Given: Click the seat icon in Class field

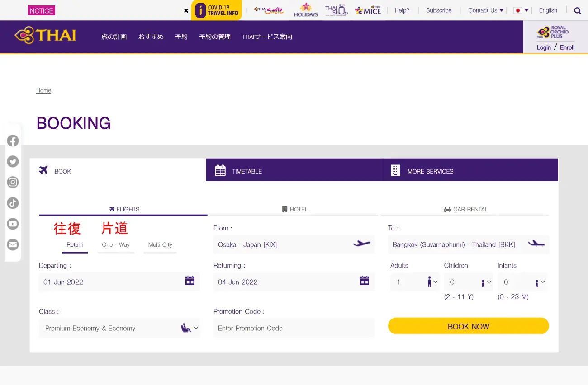Looking at the screenshot, I should tap(185, 328).
